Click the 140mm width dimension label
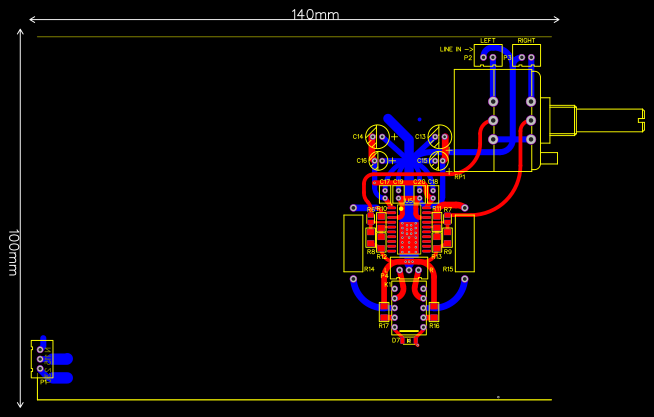Image resolution: width=654 pixels, height=417 pixels. tap(315, 14)
